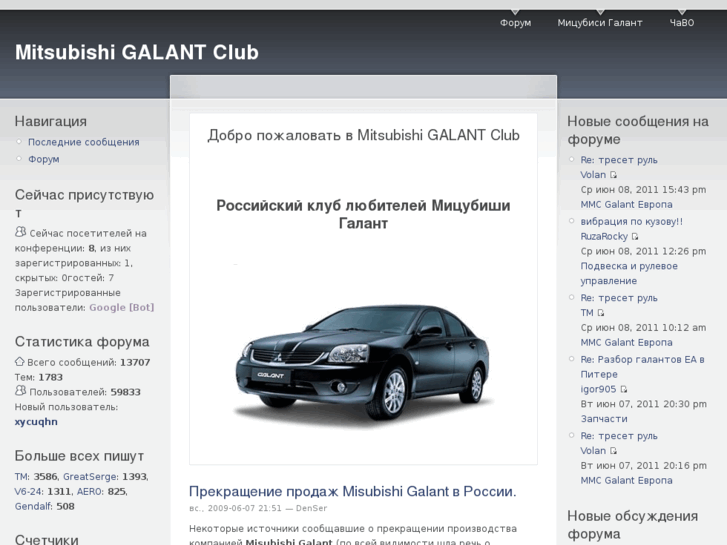Open the Google [Bot] user link
Screen dimensions: 727x545
tap(121, 308)
